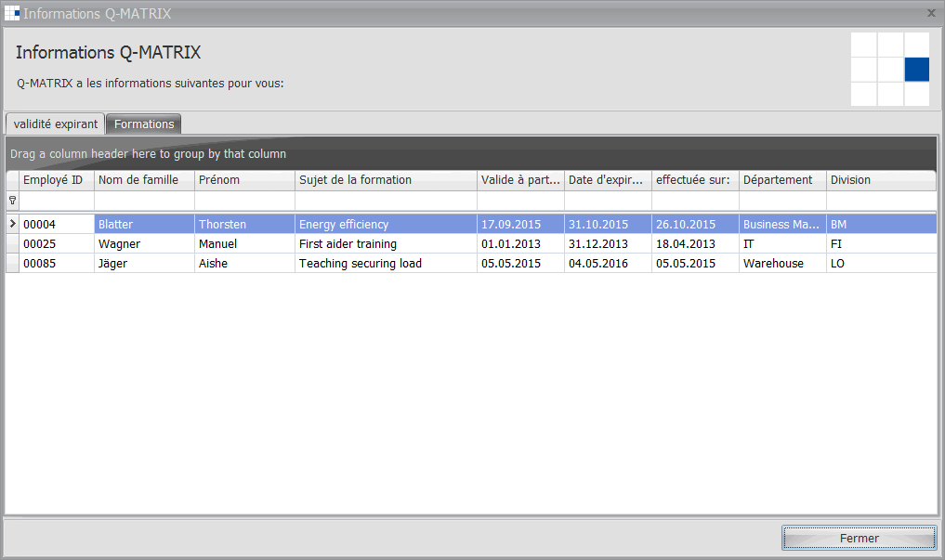The image size is (945, 560).
Task: Click division cell FI
Action: click(x=882, y=244)
